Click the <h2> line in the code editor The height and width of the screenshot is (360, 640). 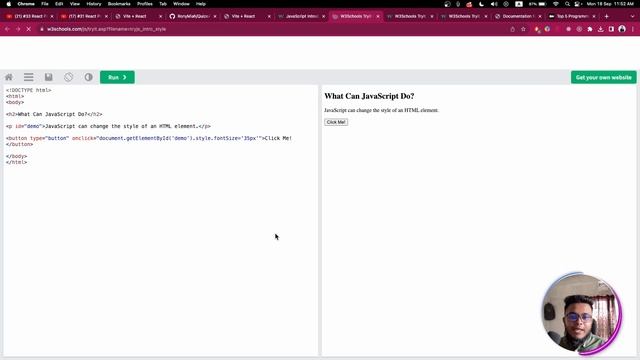(54, 114)
